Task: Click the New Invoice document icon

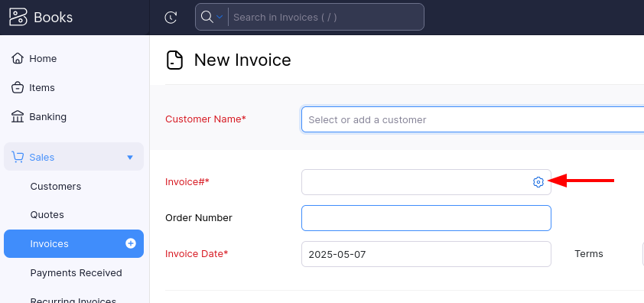Action: [174, 60]
